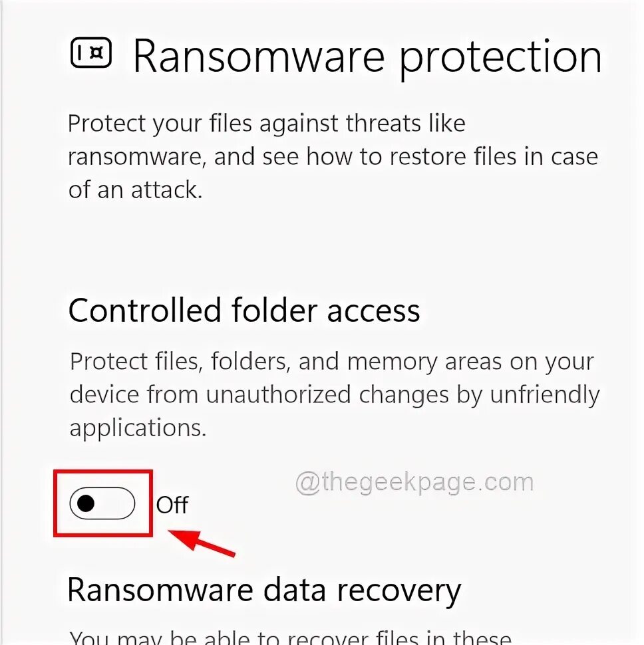Image resolution: width=644 pixels, height=645 pixels.
Task: Click the word "applications." under folder access
Action: [138, 428]
